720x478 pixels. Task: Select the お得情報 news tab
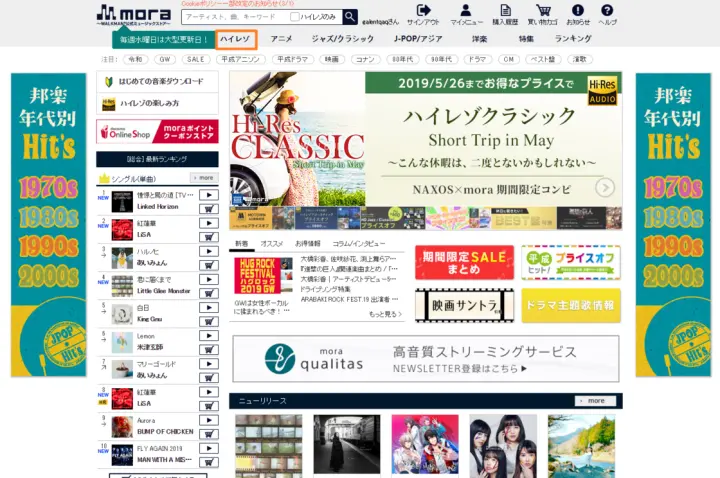point(308,244)
